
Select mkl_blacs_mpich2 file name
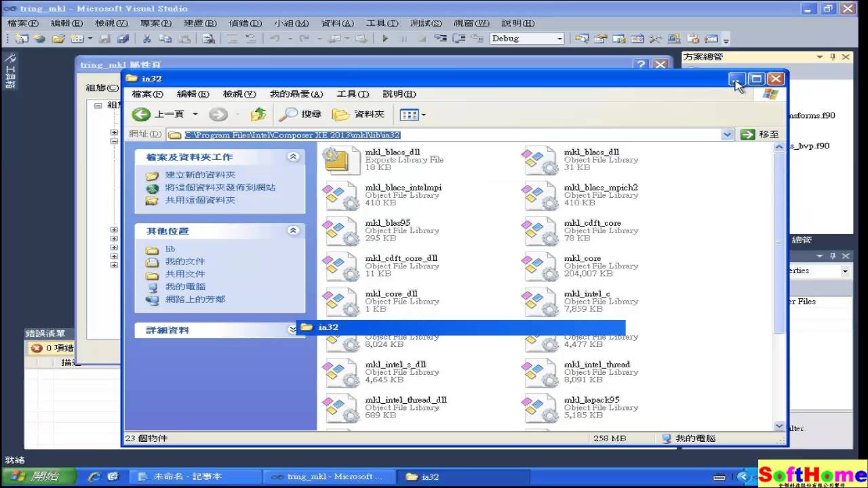601,188
